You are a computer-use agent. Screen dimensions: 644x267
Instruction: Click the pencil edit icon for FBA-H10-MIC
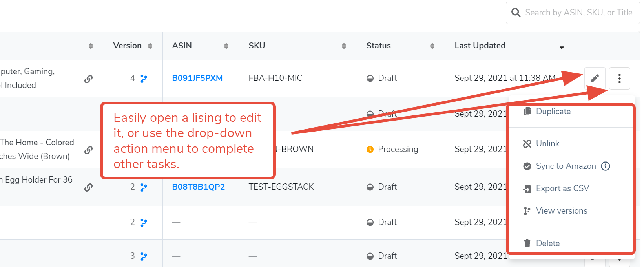click(595, 78)
